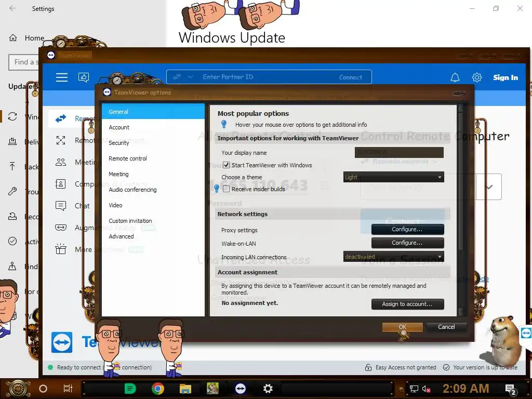Open Task View on taskbar

tap(68, 389)
